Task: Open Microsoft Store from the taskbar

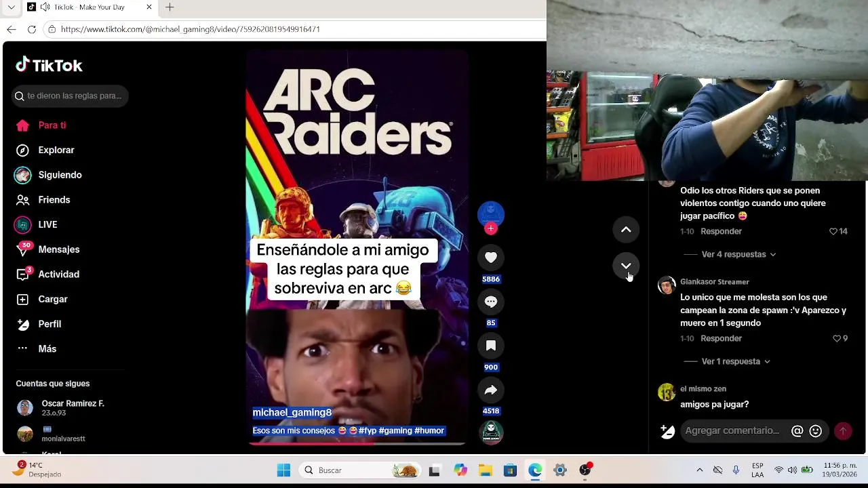Action: [x=510, y=470]
